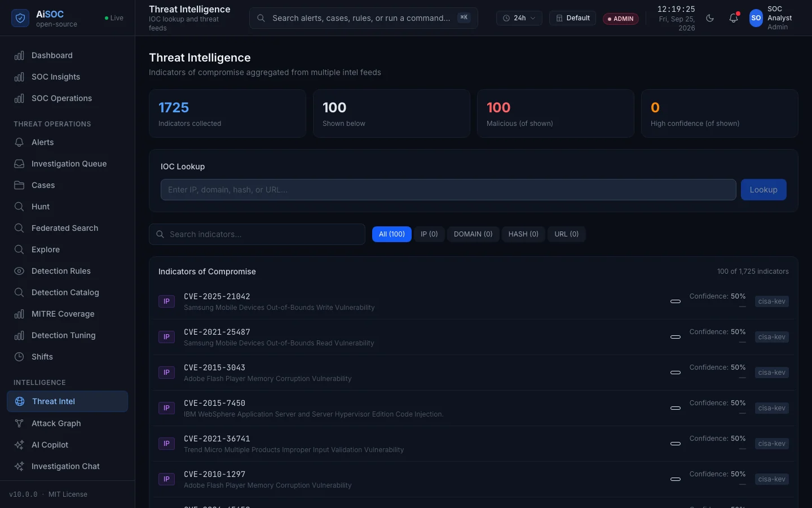Click the ADMIN role badge
Screen dimensions: 812x508
(621, 19)
